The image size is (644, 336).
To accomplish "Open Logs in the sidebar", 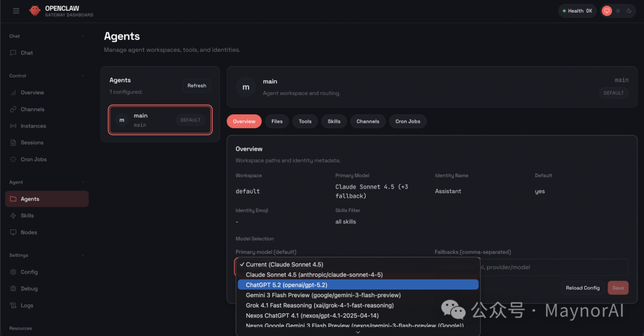I will click(47, 306).
